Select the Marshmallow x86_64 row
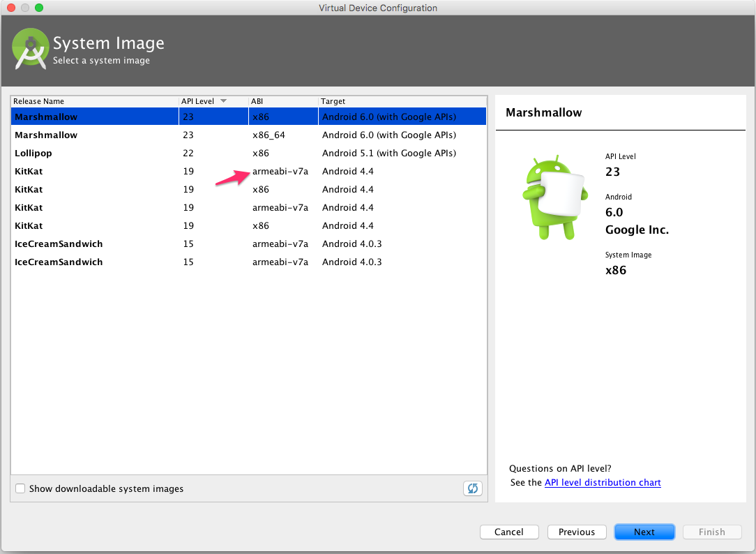 point(248,135)
